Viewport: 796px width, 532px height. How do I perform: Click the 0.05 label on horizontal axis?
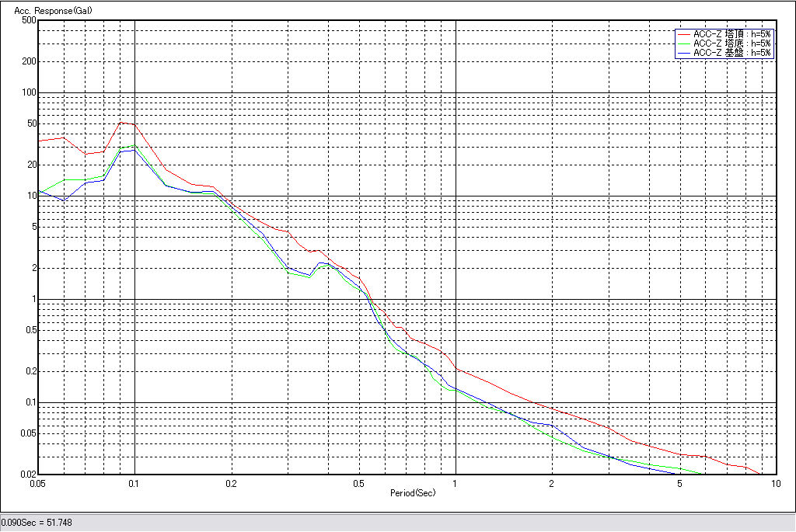click(x=37, y=483)
